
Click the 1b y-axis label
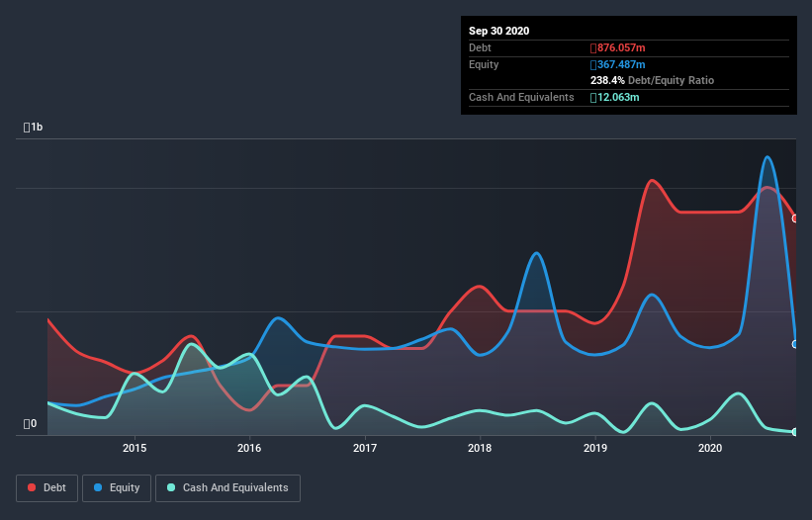tap(34, 128)
